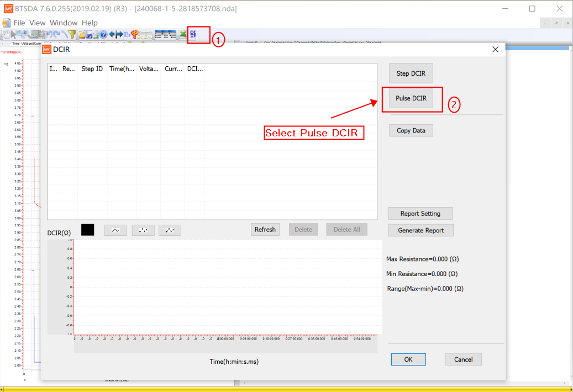The image size is (573, 392).
Task: Open the File menu
Action: 19,23
